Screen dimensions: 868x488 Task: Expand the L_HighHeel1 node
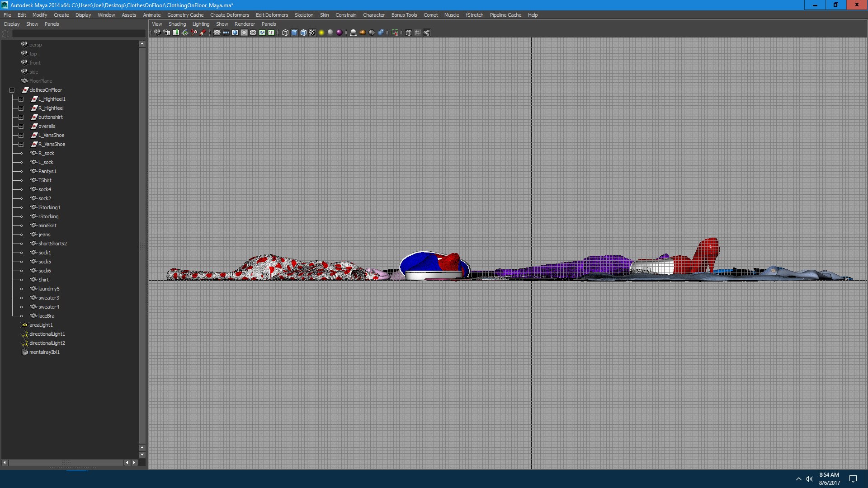point(21,99)
